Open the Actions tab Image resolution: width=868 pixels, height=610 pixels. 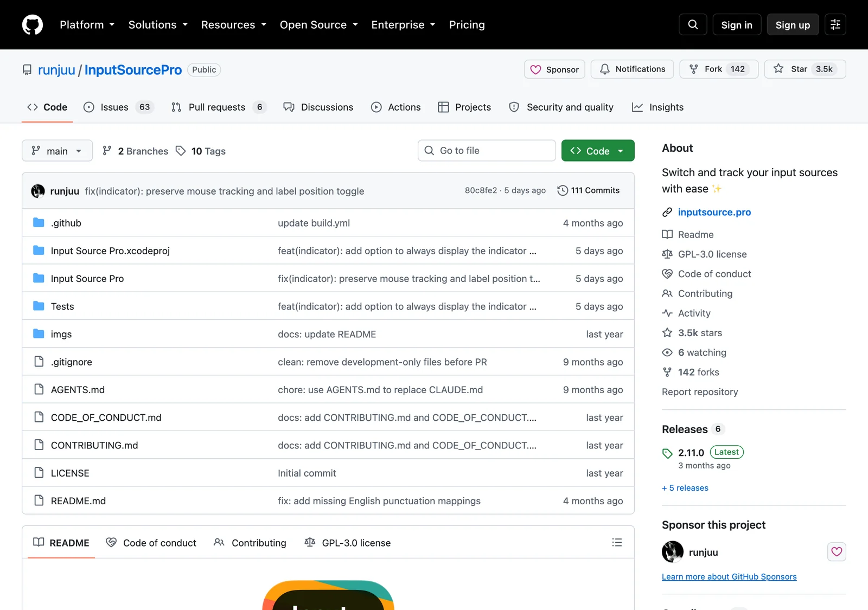coord(395,107)
